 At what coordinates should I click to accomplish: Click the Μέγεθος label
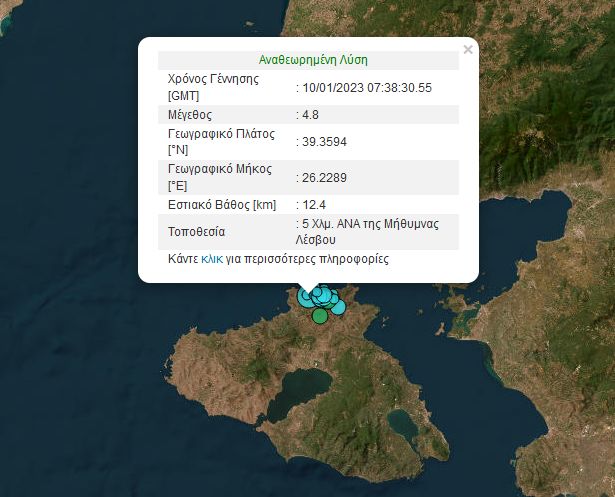coord(190,115)
